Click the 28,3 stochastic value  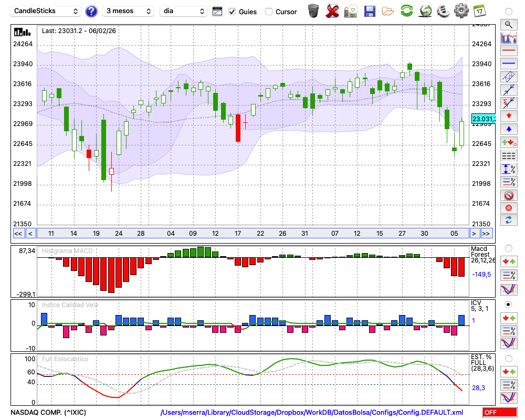tap(478, 388)
